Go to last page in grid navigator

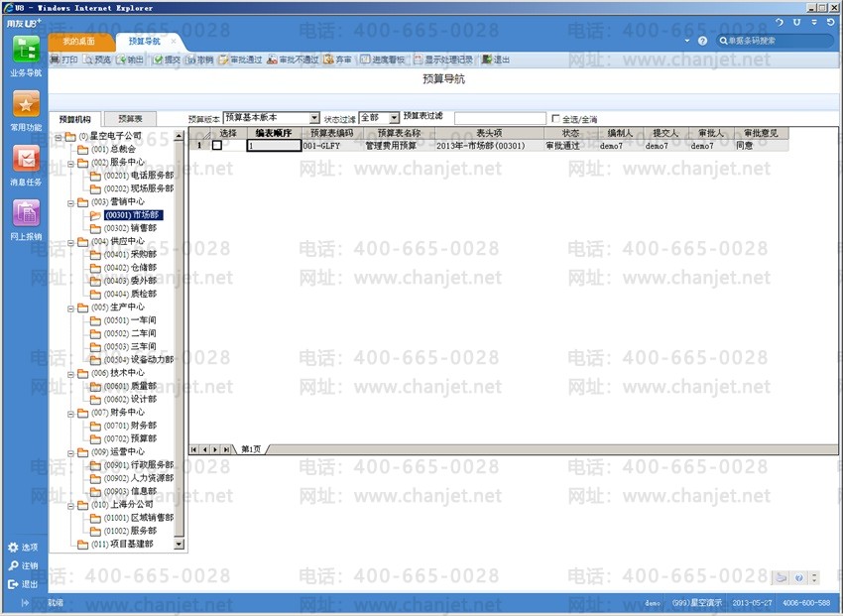click(x=227, y=449)
